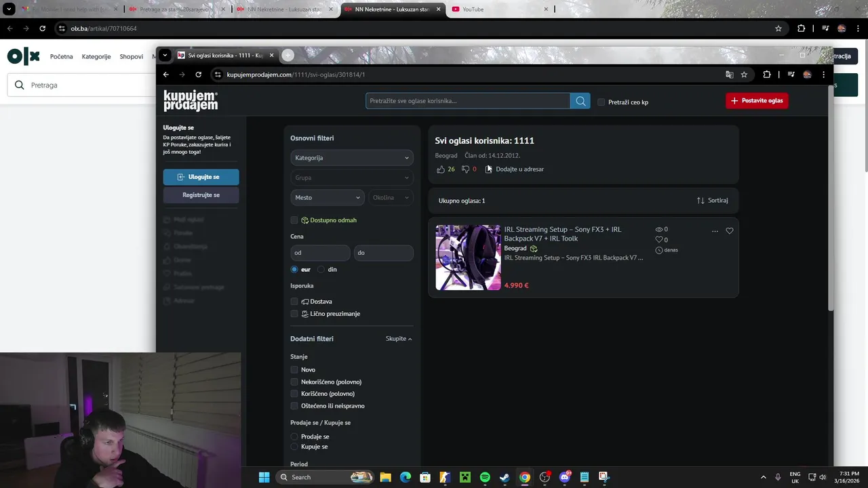Viewport: 868px width, 488px height.
Task: Select the Kupuje se radio option
Action: pyautogui.click(x=294, y=447)
